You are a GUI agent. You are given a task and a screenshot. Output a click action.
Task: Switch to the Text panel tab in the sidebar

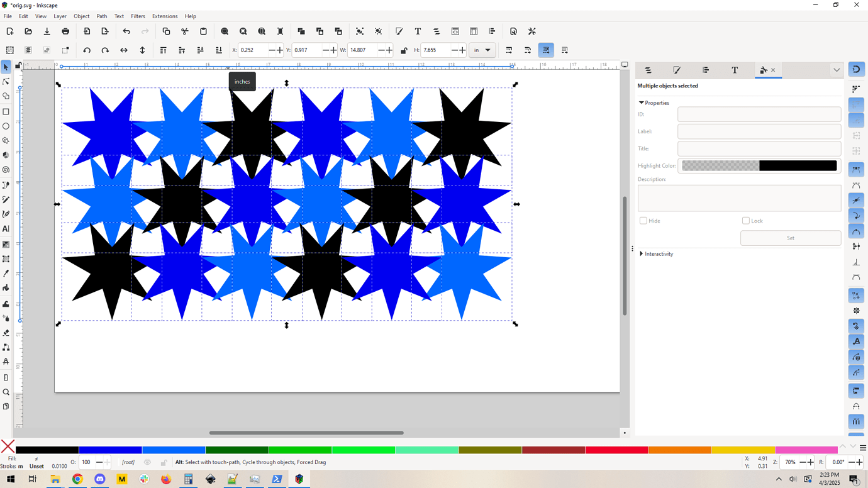click(x=735, y=70)
